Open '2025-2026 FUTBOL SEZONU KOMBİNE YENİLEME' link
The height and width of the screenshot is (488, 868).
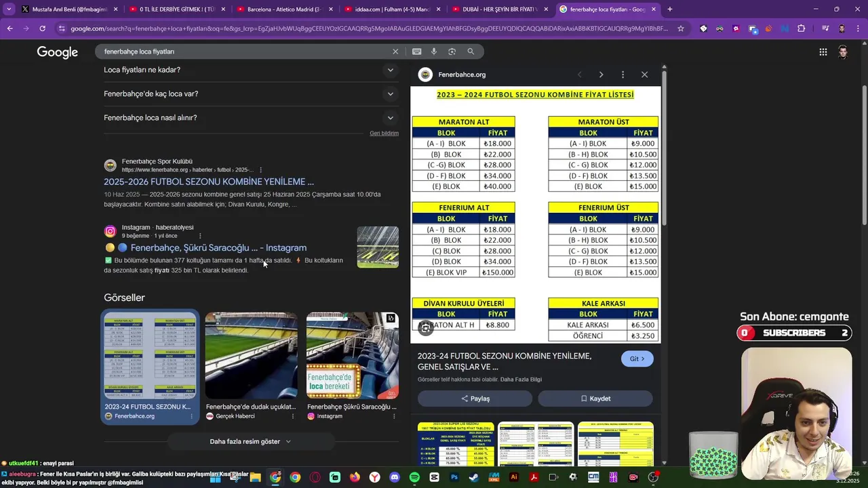[209, 182]
